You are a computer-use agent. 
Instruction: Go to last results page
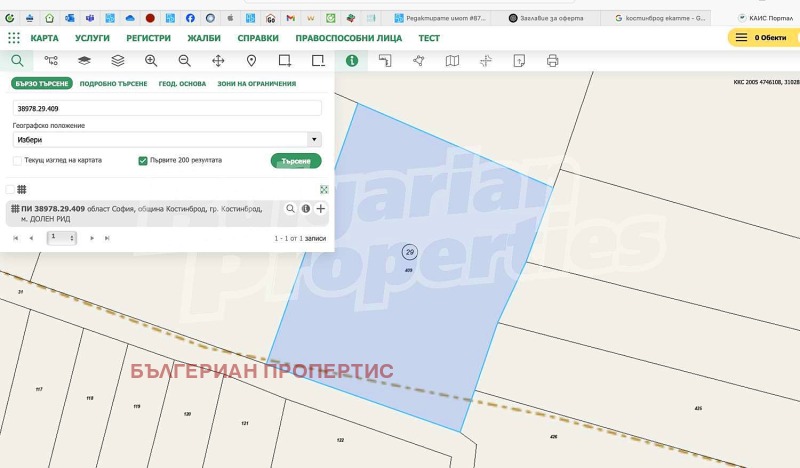tap(107, 238)
